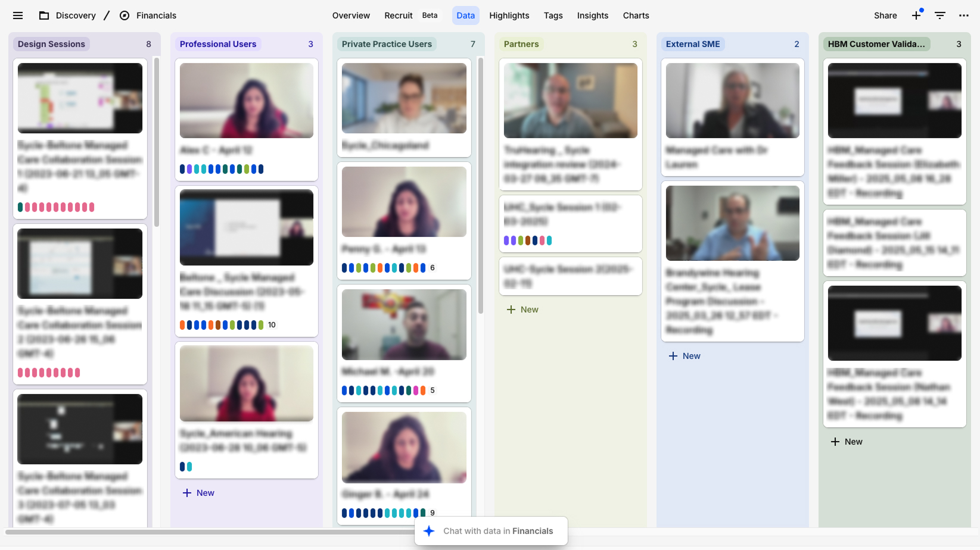
Task: Add New item under Professional Users
Action: [x=198, y=493]
